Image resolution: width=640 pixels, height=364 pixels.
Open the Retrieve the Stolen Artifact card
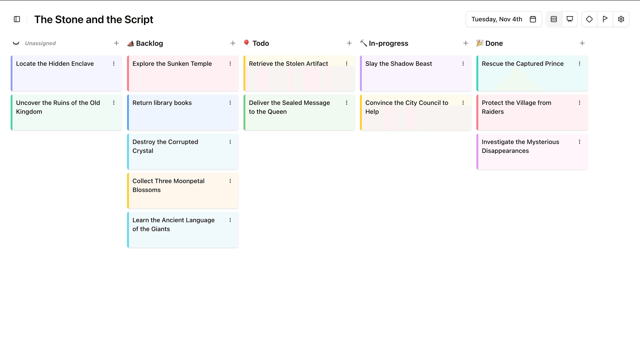pos(288,64)
